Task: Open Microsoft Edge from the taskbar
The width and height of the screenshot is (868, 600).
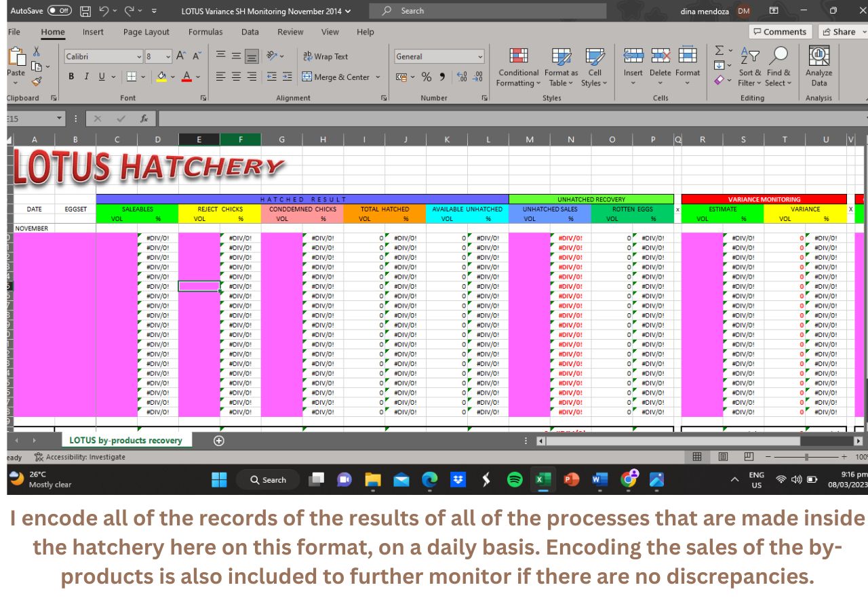Action: (430, 480)
